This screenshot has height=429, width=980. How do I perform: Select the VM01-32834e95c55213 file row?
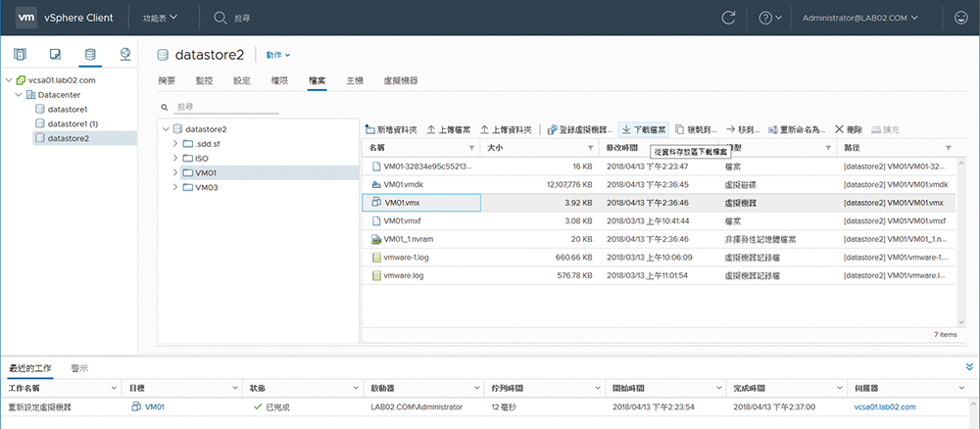(659, 167)
